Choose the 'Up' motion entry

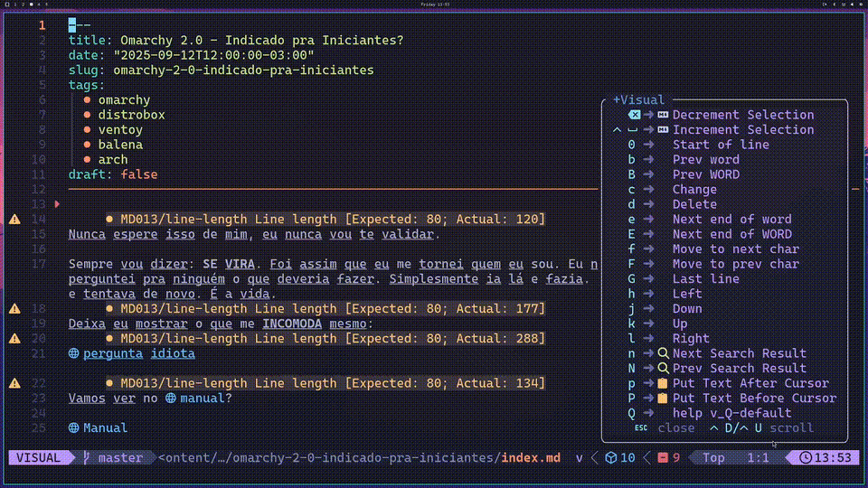click(x=680, y=324)
